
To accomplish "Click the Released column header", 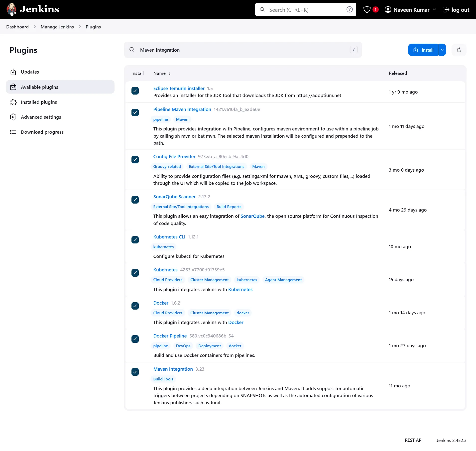I will [x=398, y=73].
